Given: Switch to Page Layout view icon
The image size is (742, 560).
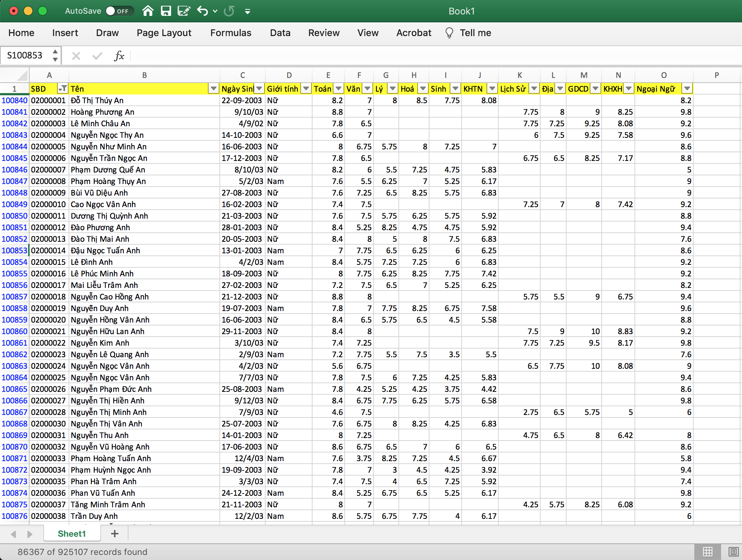Looking at the screenshot, I should pos(733,551).
